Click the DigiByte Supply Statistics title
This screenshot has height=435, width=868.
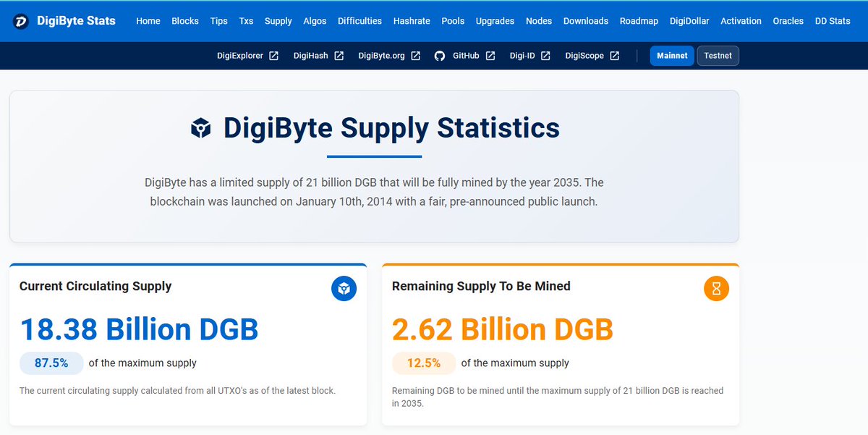coord(391,128)
